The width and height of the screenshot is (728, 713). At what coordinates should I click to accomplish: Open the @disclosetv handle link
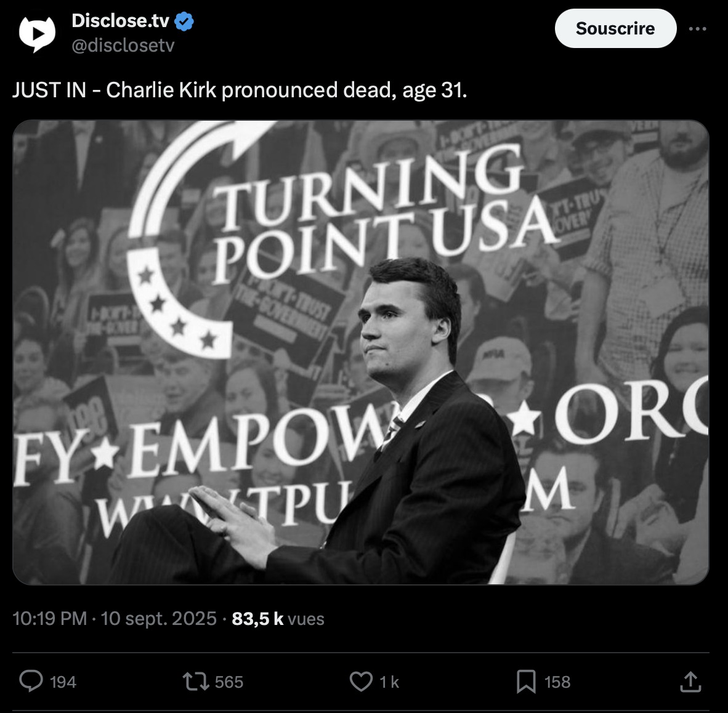pos(123,46)
